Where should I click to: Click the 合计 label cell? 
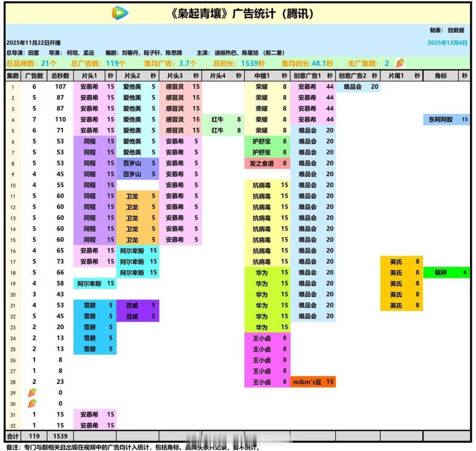(x=13, y=436)
